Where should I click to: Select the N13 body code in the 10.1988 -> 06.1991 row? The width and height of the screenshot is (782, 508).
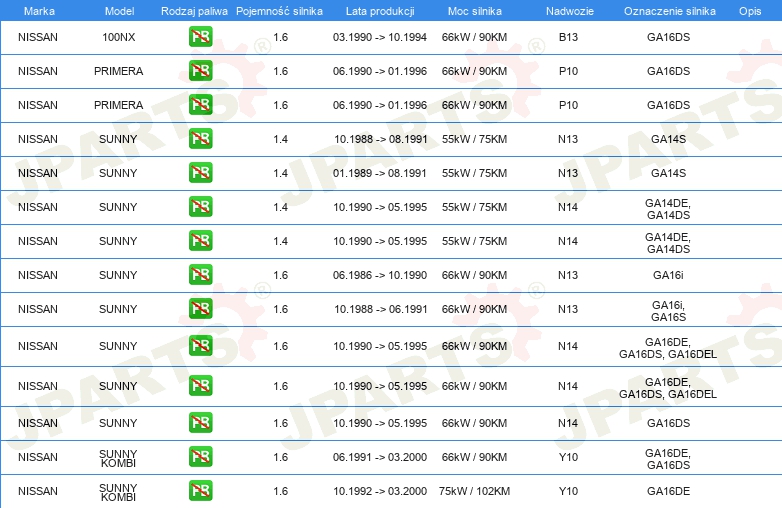[568, 309]
